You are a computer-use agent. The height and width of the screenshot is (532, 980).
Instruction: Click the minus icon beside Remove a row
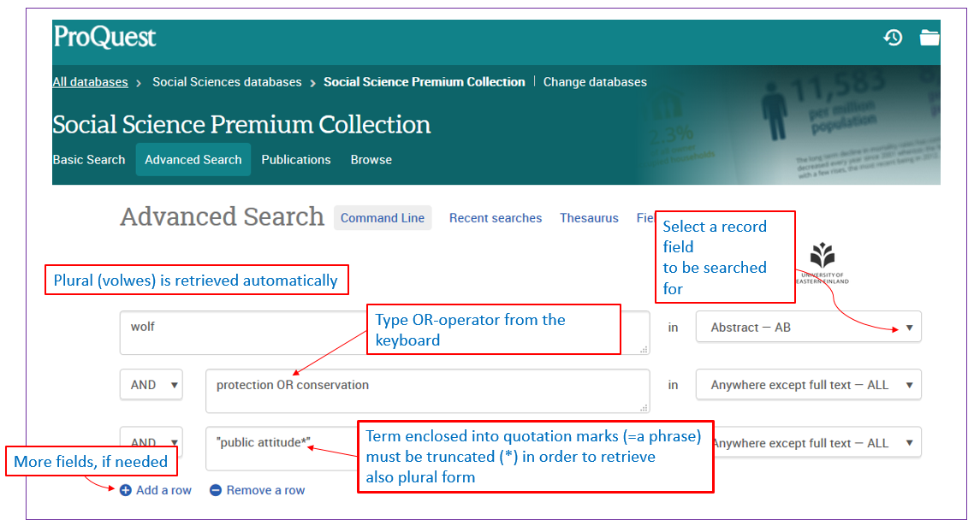point(216,490)
